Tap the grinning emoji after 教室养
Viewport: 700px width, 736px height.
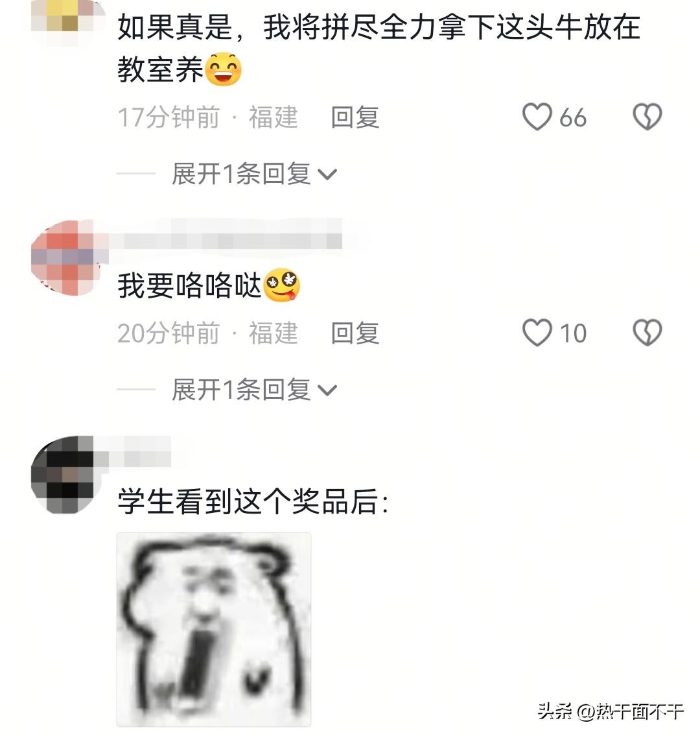[224, 69]
